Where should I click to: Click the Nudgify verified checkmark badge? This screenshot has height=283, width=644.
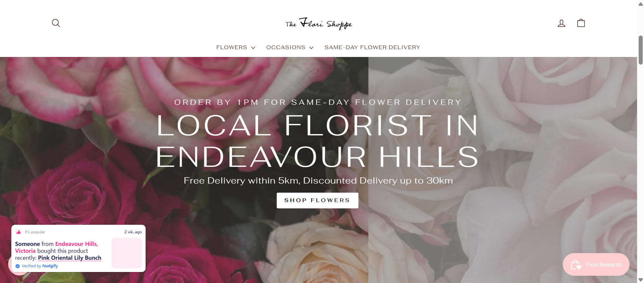pos(18,266)
